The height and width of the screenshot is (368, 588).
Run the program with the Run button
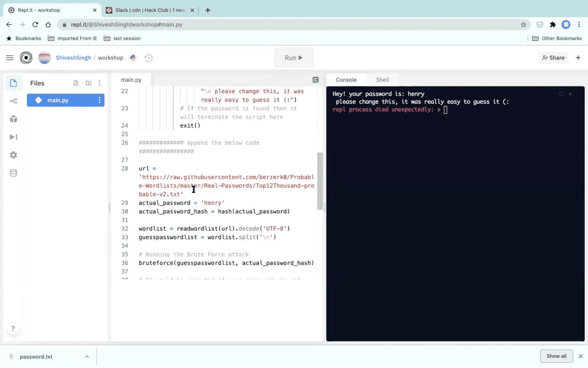tap(294, 57)
